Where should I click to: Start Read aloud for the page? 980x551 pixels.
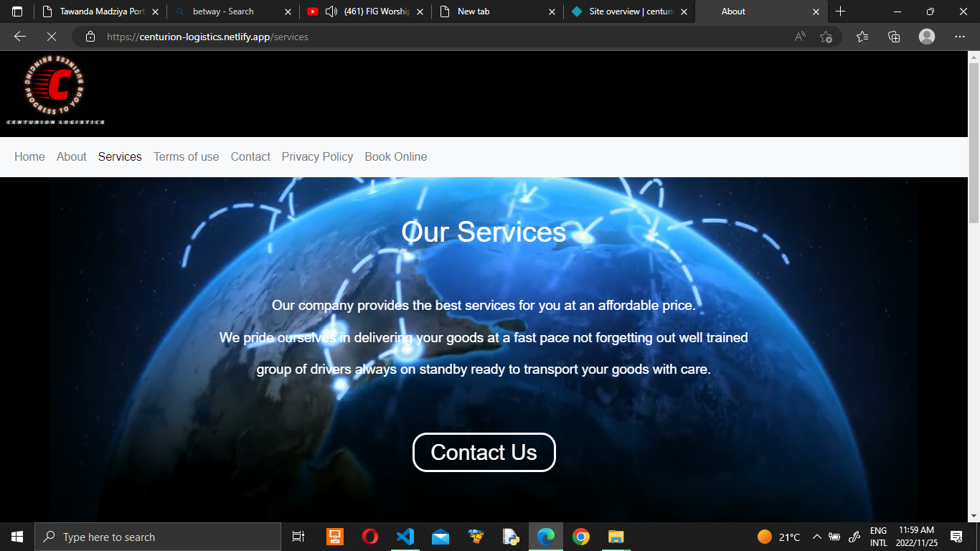[798, 37]
